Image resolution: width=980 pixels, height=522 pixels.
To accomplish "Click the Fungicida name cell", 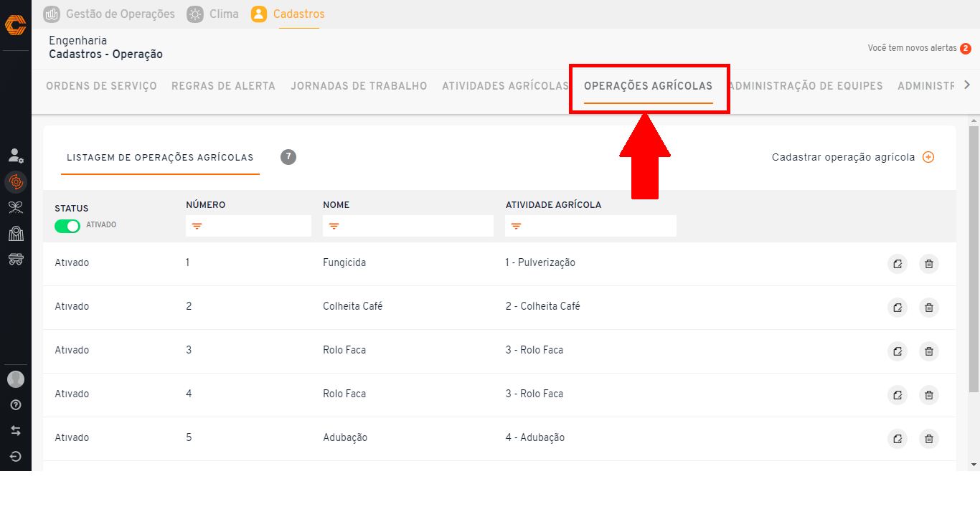I will (x=344, y=262).
